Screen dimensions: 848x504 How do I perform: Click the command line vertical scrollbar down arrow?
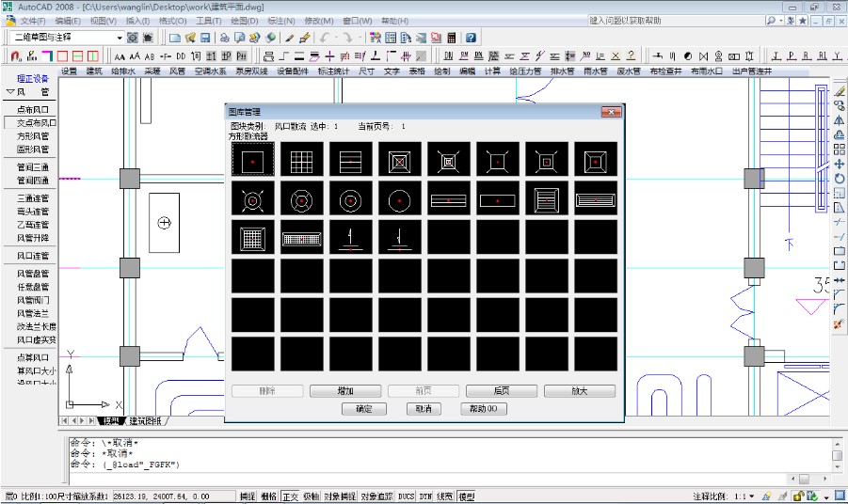(836, 468)
